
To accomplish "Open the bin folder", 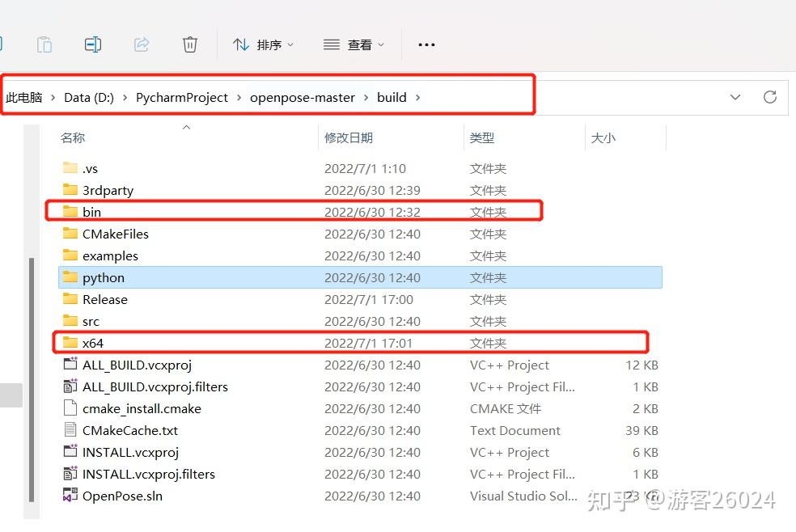I will point(92,212).
